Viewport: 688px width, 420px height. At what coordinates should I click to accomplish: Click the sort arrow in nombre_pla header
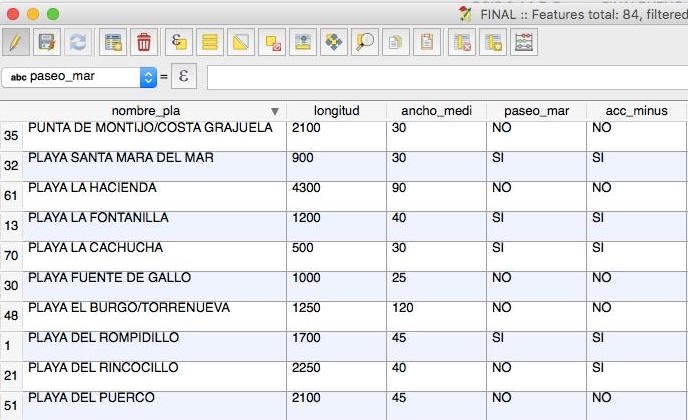(x=275, y=111)
